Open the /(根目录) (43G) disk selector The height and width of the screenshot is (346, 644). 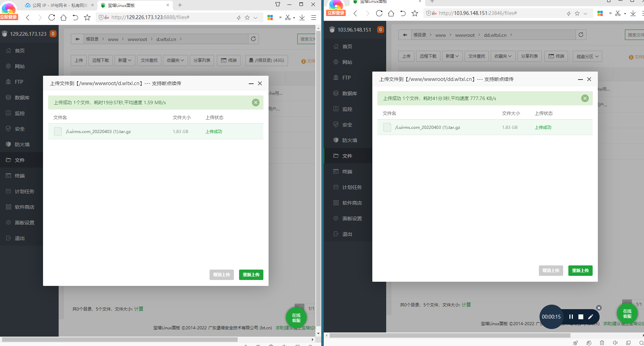coord(266,60)
